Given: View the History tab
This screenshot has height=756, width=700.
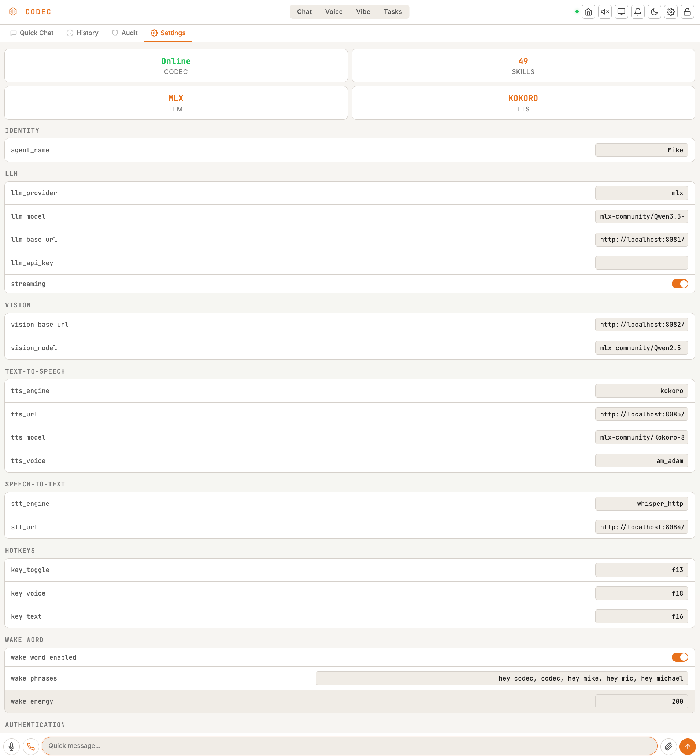Looking at the screenshot, I should coord(82,33).
